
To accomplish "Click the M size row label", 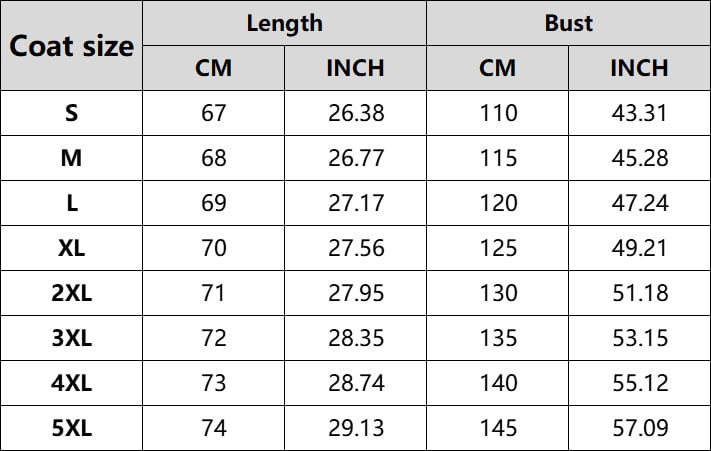I will coord(71,158).
